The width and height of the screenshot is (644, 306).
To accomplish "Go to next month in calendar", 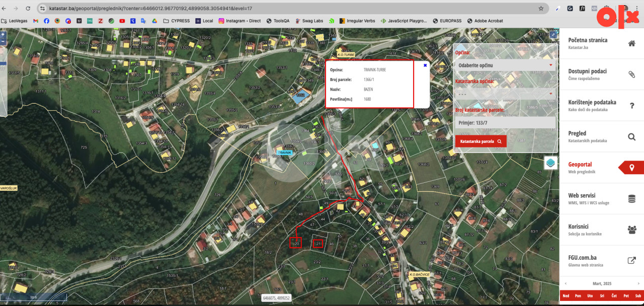I will [x=638, y=283].
